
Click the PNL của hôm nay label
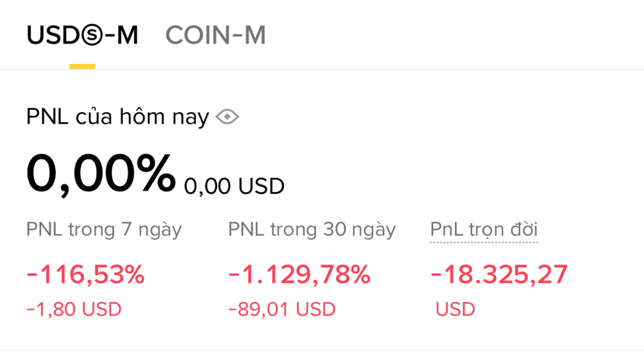pos(117,117)
